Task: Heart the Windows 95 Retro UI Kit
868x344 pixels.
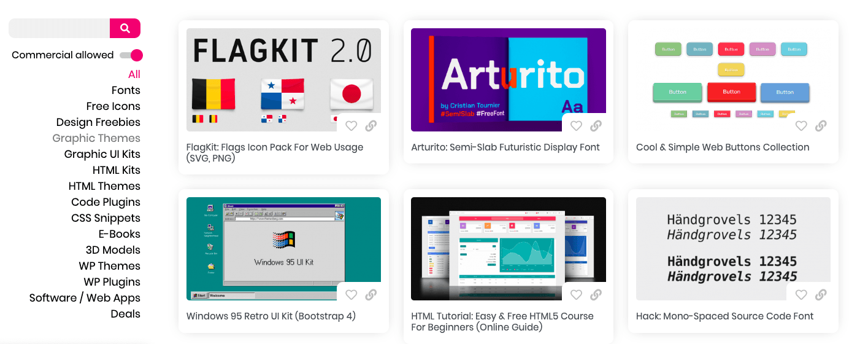Action: (x=351, y=295)
